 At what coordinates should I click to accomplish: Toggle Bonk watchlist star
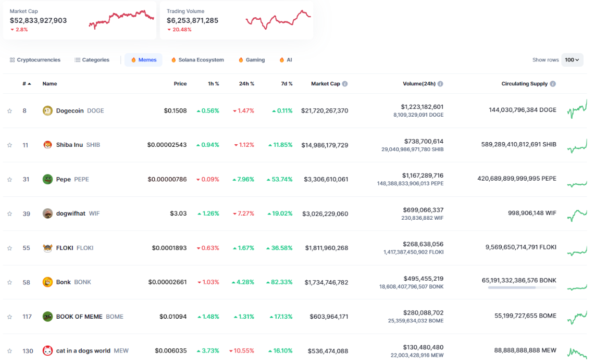point(9,282)
